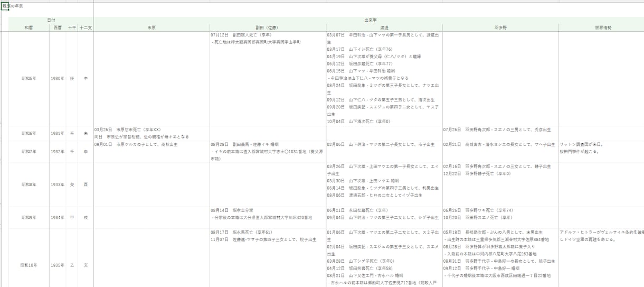
Task: Select the 世界情勢 column header
Action: click(x=602, y=27)
